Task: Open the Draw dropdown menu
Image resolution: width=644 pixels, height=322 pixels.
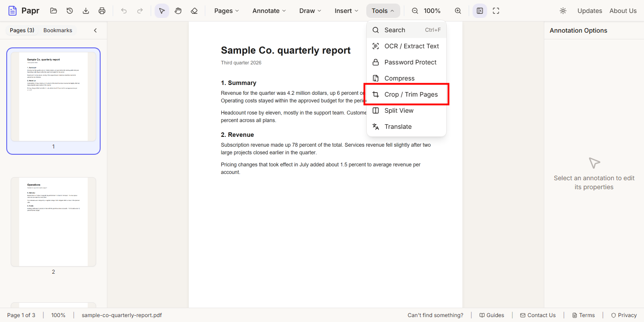Action: tap(310, 11)
